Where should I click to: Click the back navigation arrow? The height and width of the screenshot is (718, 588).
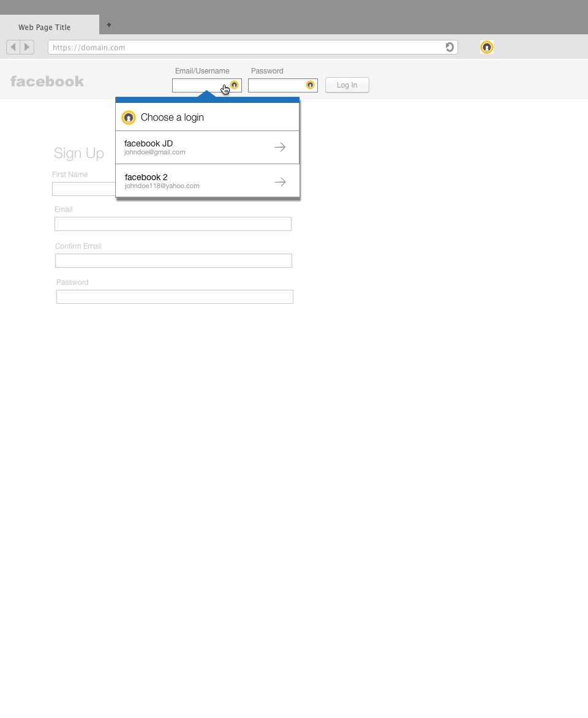click(13, 47)
